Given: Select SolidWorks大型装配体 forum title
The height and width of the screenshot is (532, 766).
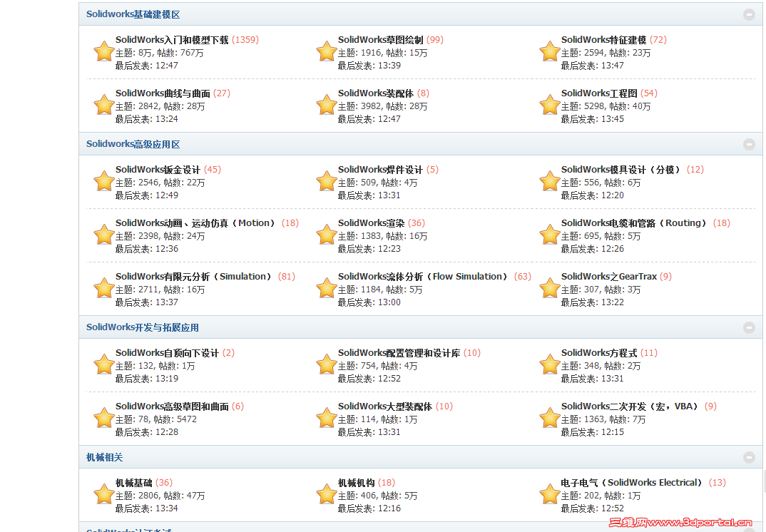Looking at the screenshot, I should (385, 406).
